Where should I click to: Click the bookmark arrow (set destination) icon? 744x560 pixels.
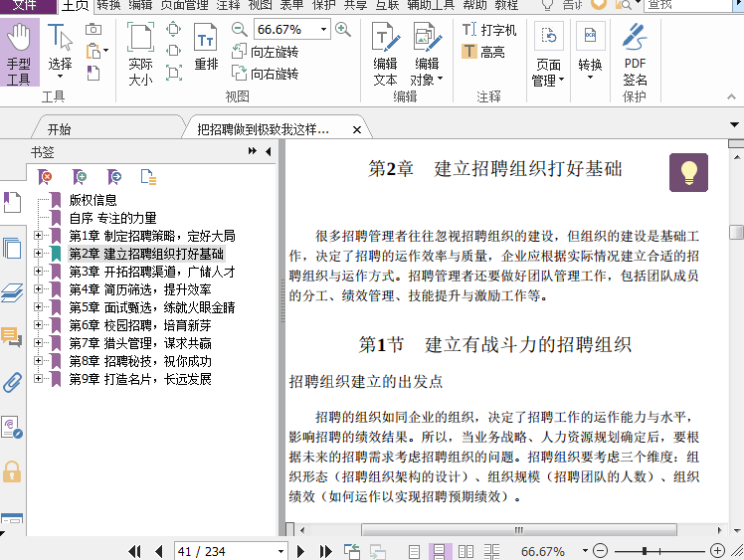click(113, 177)
